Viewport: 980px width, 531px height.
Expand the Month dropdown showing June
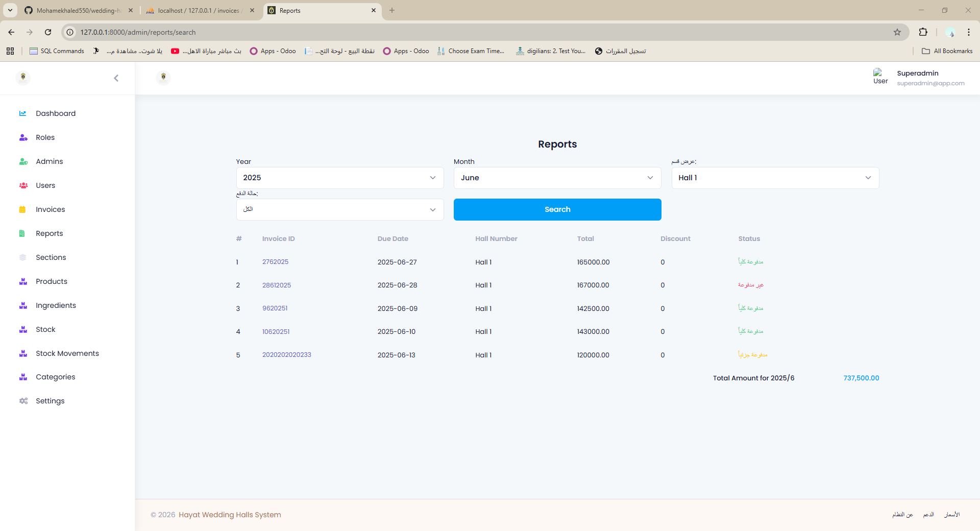557,178
